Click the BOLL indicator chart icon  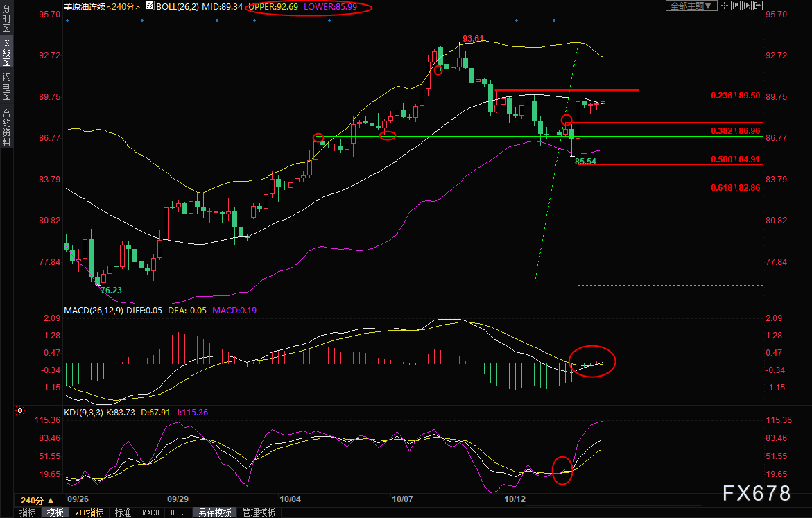click(150, 6)
